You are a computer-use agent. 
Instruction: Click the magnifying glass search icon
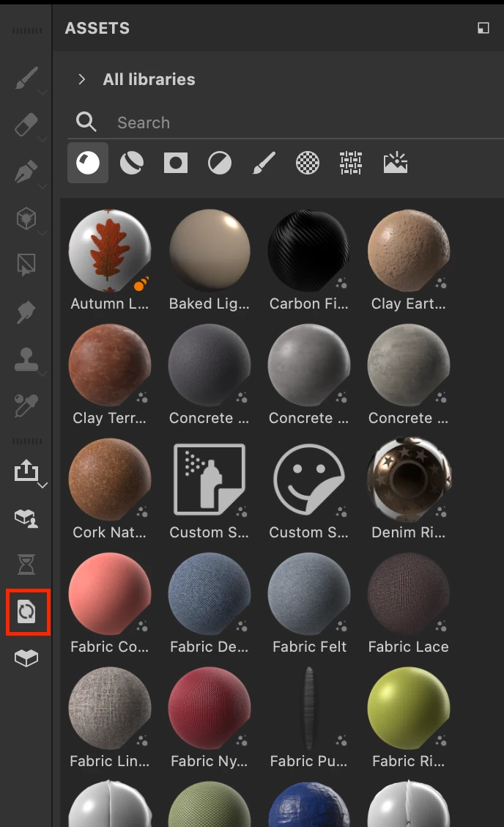coord(86,122)
